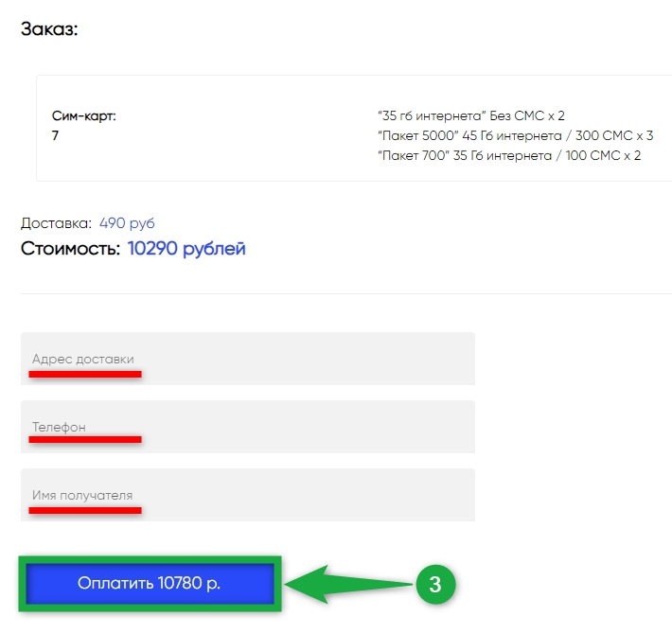The image size is (672, 634).
Task: Click the SIM card count 7
Action: [55, 135]
